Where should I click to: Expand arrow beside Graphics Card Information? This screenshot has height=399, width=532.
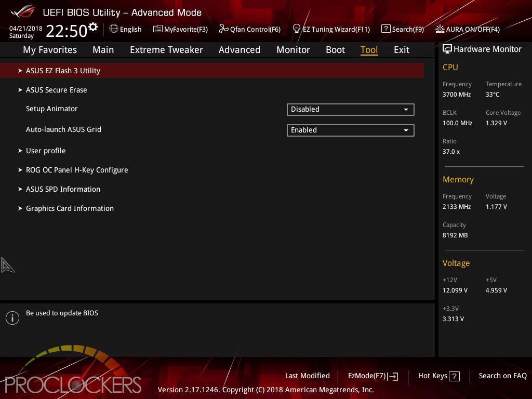pyautogui.click(x=20, y=208)
